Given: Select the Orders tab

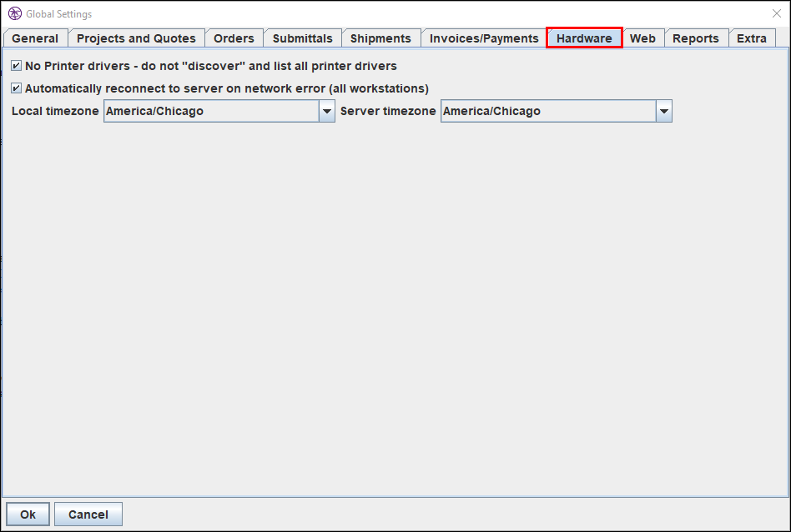Looking at the screenshot, I should pyautogui.click(x=234, y=38).
